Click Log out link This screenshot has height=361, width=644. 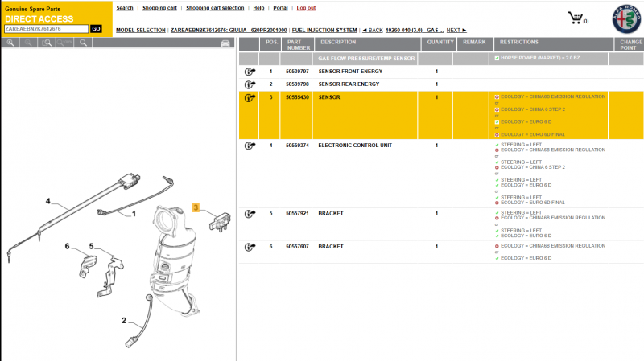[306, 8]
